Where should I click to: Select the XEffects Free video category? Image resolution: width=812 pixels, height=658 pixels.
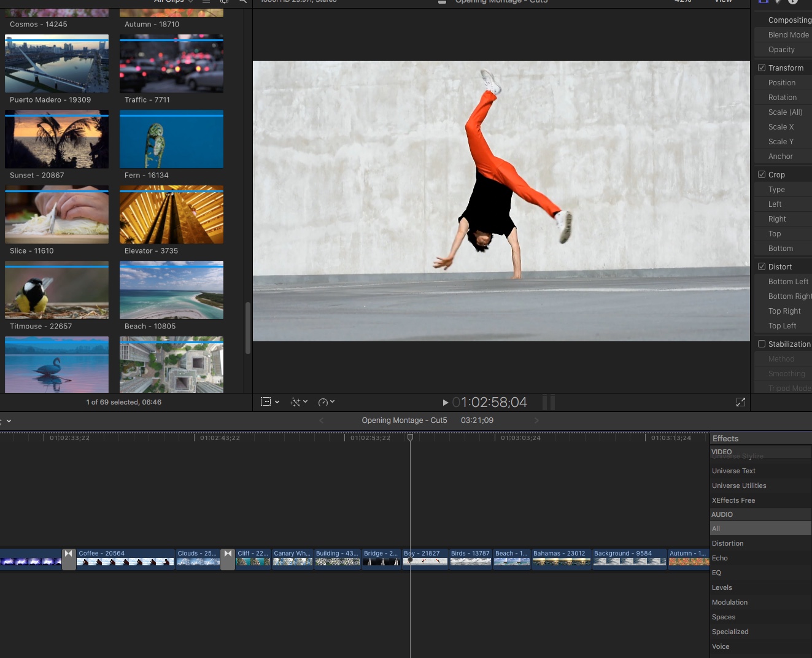coord(733,501)
